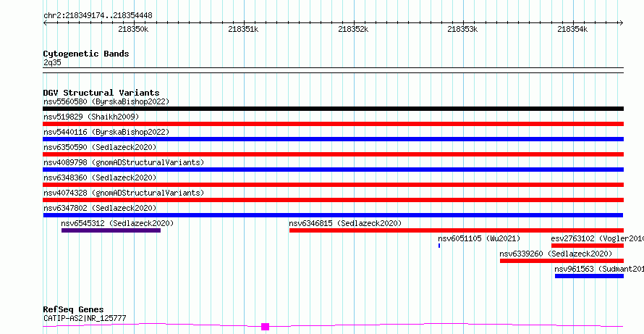Click the nsv4089798 blue variant bar
644x334 pixels.
click(x=333, y=170)
